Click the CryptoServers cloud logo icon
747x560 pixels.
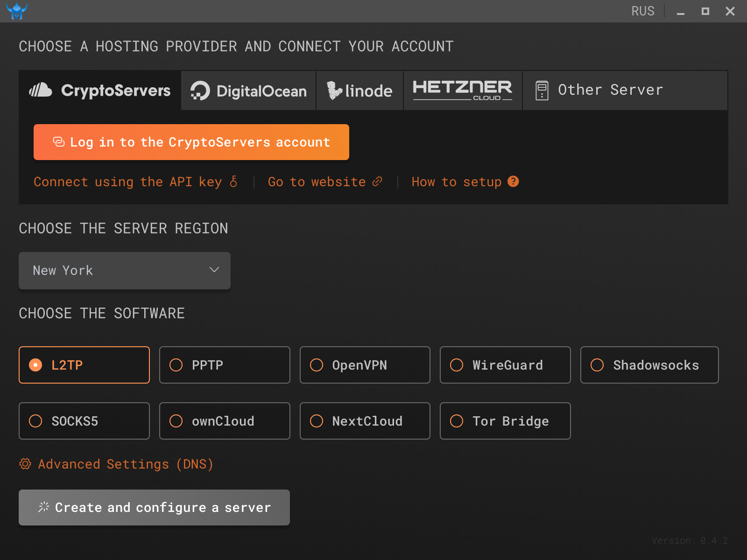[41, 90]
